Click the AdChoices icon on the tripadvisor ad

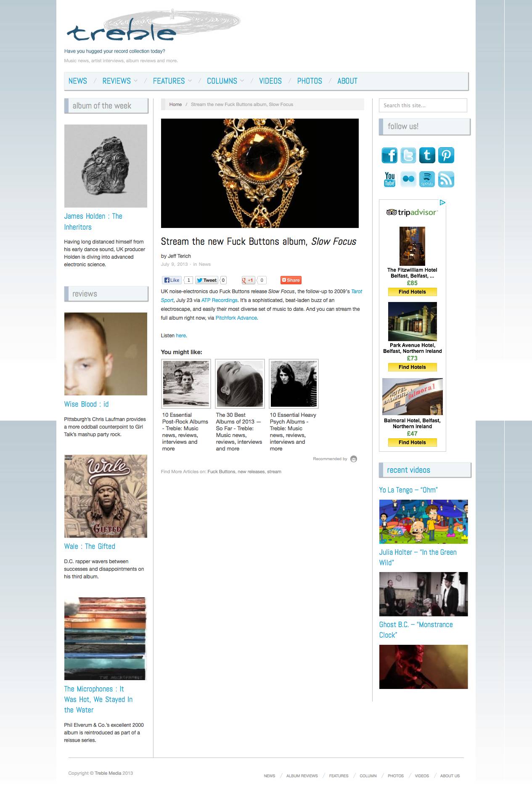(x=442, y=203)
